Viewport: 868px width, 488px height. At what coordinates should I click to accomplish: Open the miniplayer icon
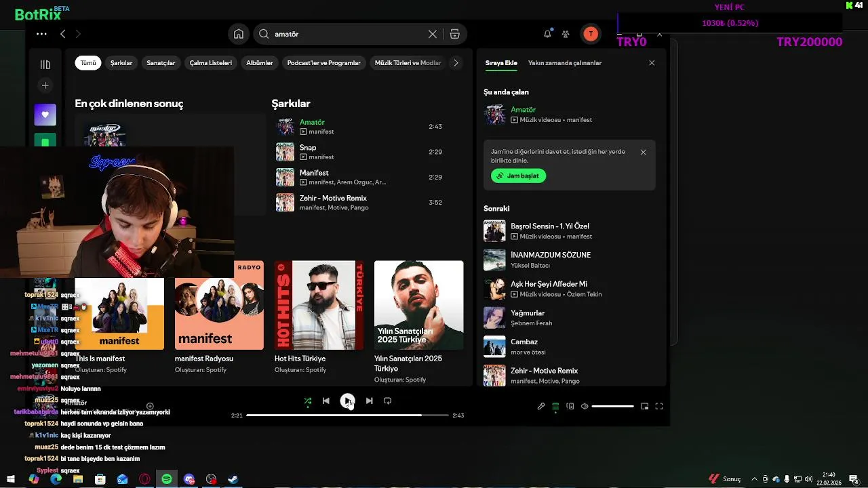[x=645, y=407]
